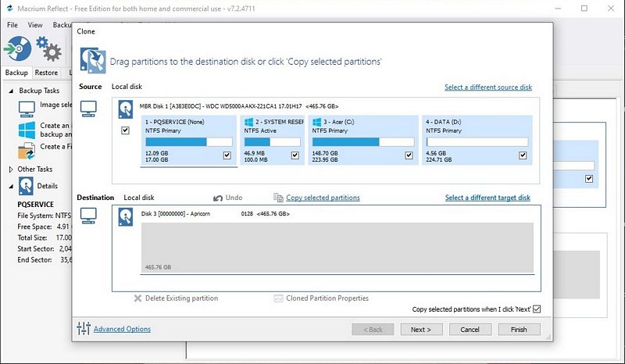Expand the Other Tasks tree section
The height and width of the screenshot is (364, 625).
11,170
